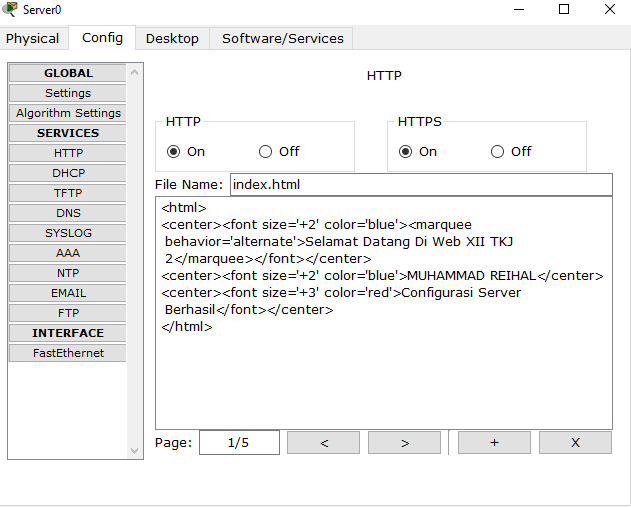Screen dimensions: 631x507
Task: Click inside the HTML code editor
Action: (x=384, y=313)
